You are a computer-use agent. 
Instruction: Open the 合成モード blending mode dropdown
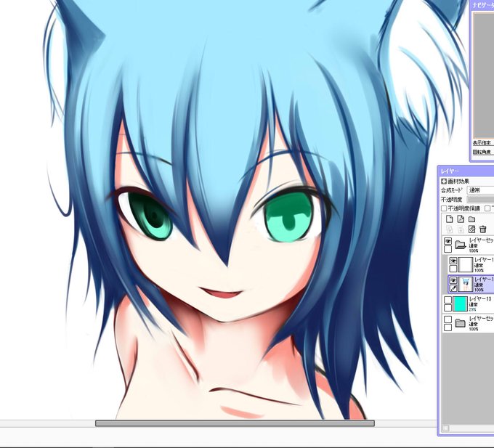(x=480, y=190)
